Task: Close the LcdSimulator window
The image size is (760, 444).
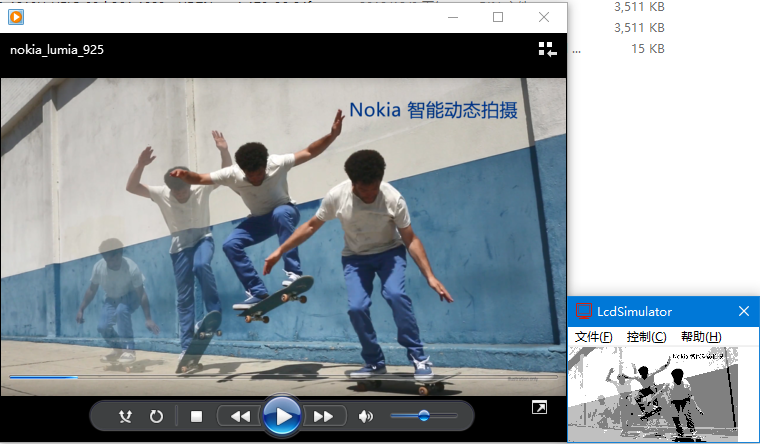Action: pos(744,311)
